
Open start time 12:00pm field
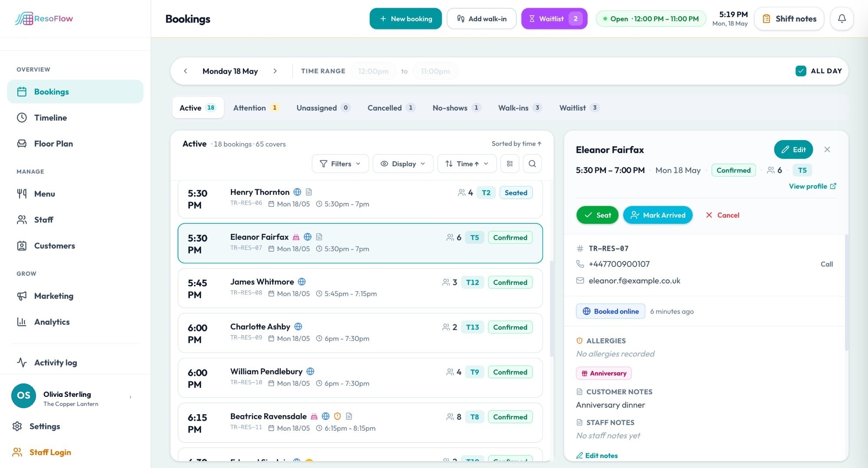click(373, 71)
